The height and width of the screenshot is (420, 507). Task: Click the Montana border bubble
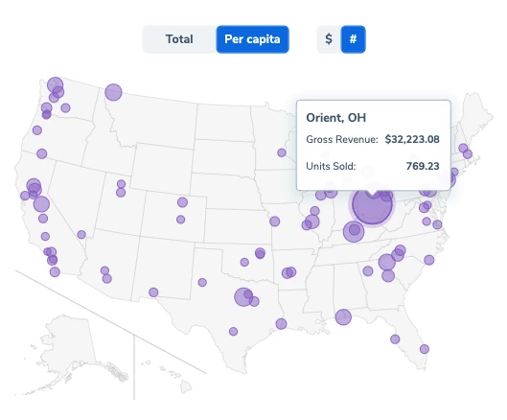[x=113, y=92]
